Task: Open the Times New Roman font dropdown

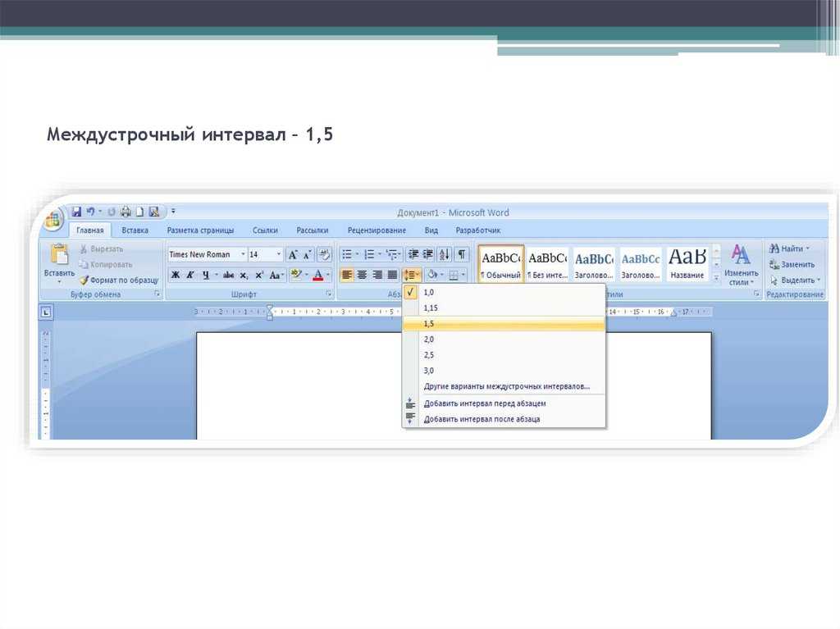Action: 243,254
